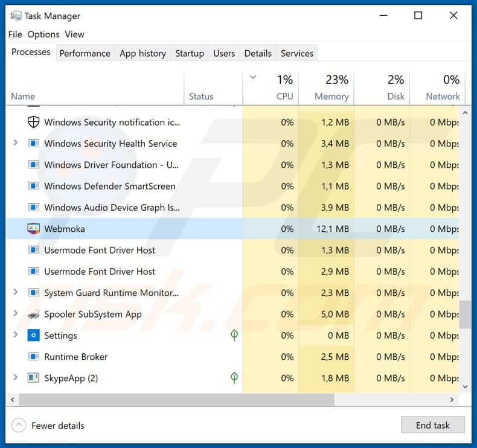Image resolution: width=477 pixels, height=448 pixels.
Task: Expand the SkypeApp (2) process group
Action: pos(16,377)
